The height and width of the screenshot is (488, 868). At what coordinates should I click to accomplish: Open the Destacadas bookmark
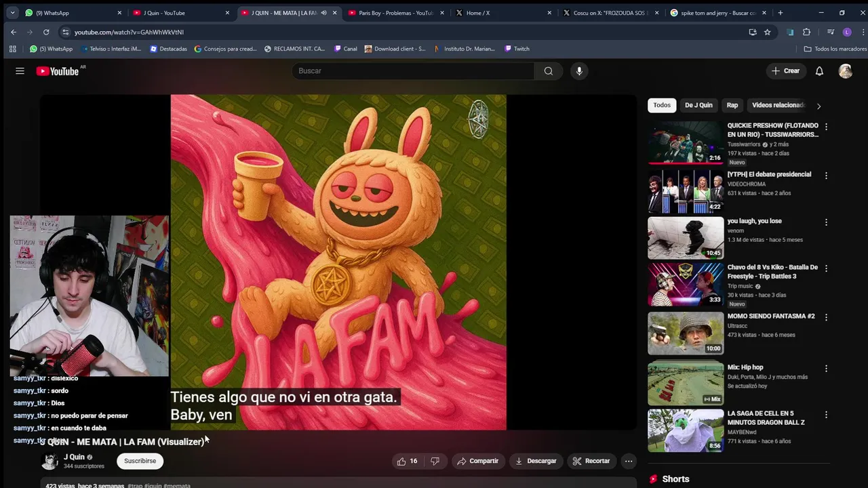168,49
